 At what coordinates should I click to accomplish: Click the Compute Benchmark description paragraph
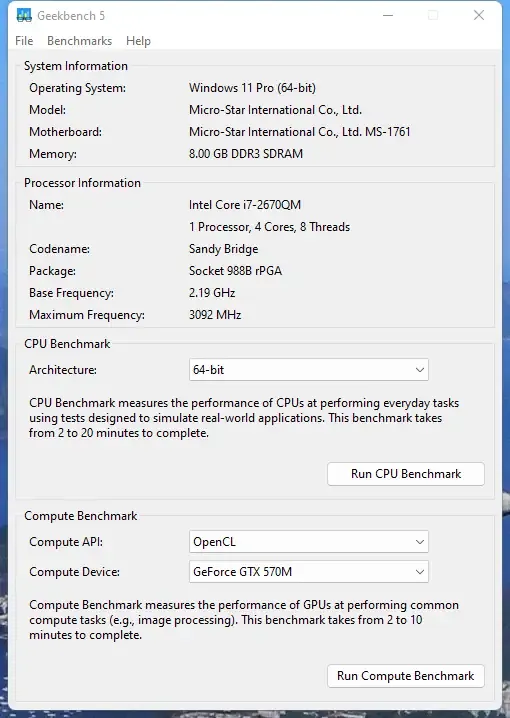tap(244, 620)
